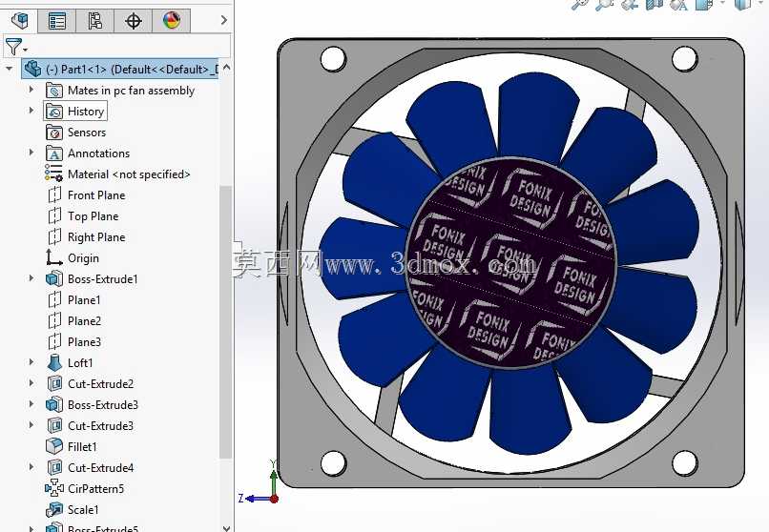Expand the Cut-Extrude2 feature
Image resolution: width=769 pixels, height=532 pixels.
(x=31, y=382)
